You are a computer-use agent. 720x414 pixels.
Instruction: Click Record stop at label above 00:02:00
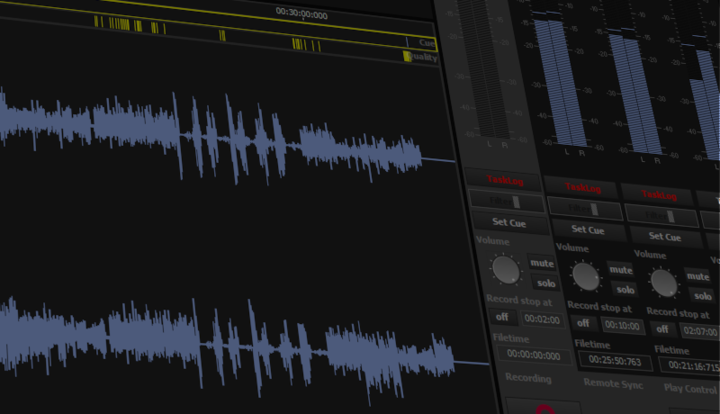pyautogui.click(x=519, y=301)
